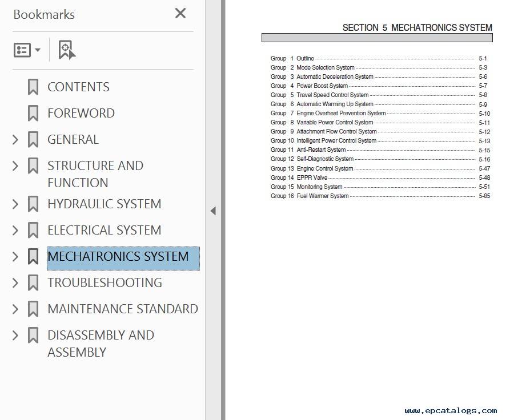Click the CONTENTS bookmark icon
This screenshot has width=526, height=420.
(33, 87)
